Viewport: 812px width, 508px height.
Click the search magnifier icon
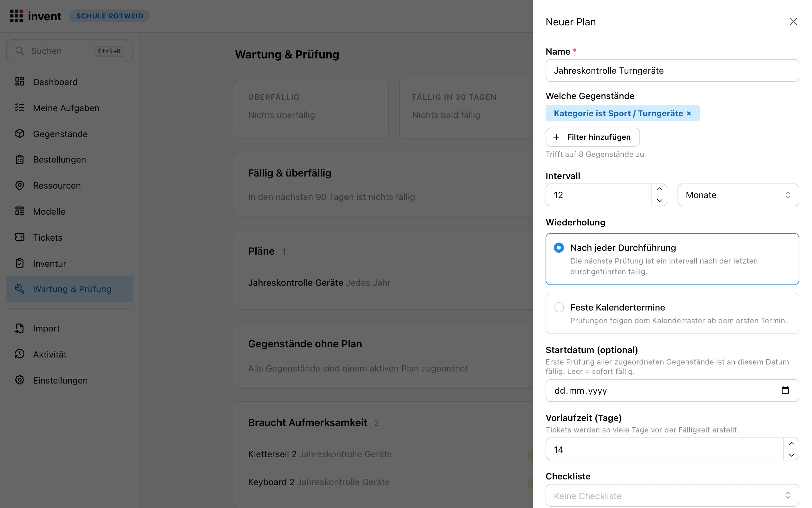19,51
